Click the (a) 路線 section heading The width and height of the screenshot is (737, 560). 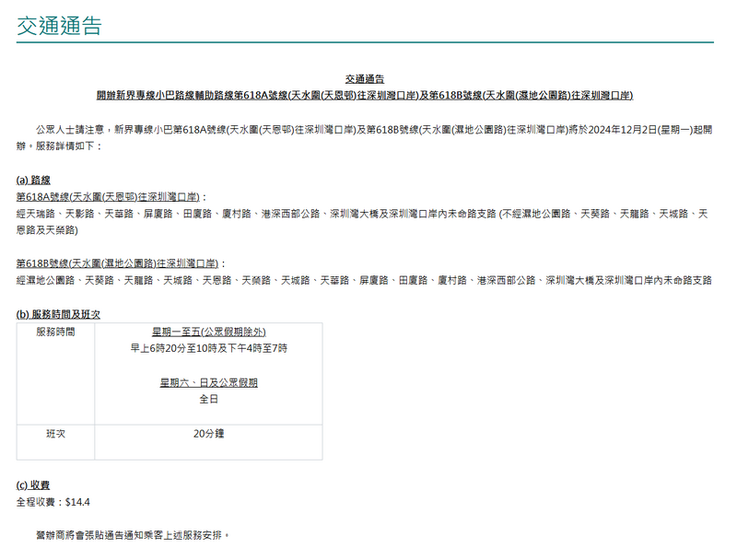(34, 180)
